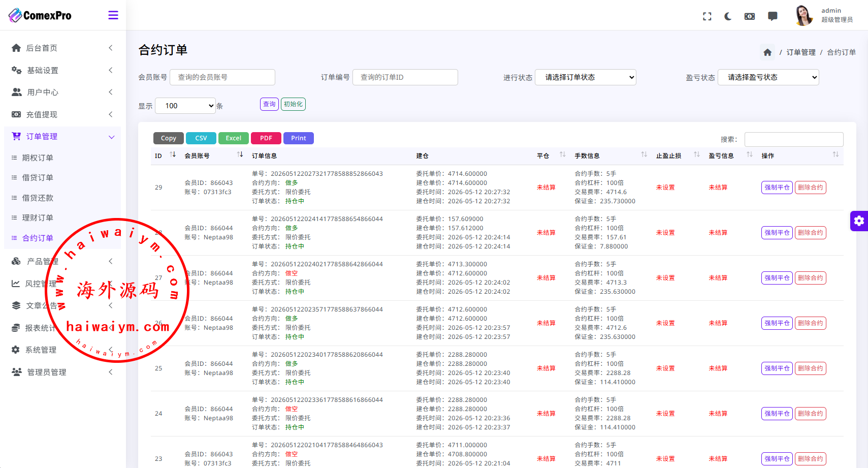Expand the 基础设置 menu
Image resolution: width=868 pixels, height=468 pixels.
(x=110, y=70)
